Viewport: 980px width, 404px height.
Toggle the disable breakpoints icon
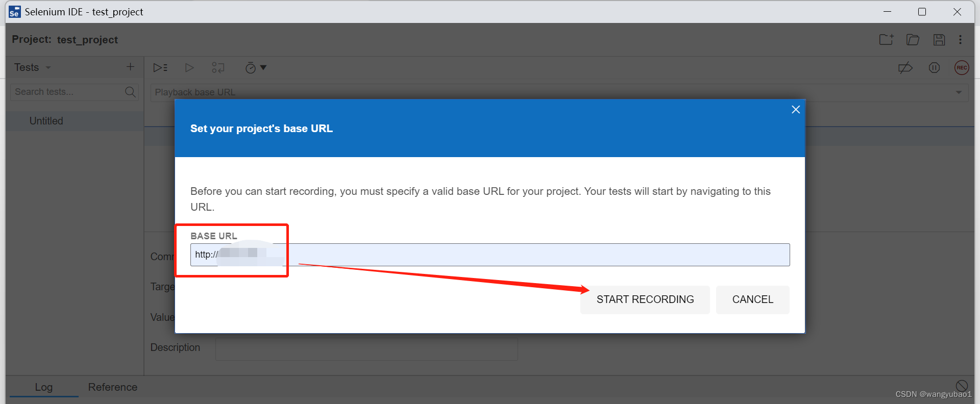(905, 67)
